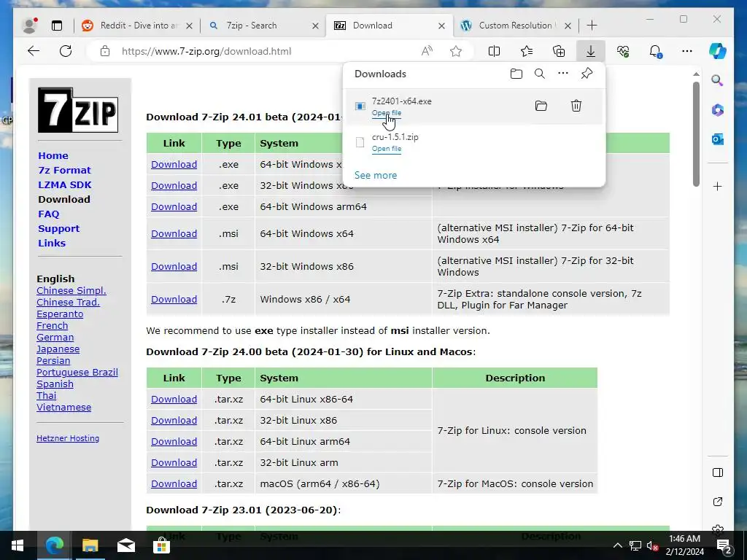Viewport: 747px width, 560px height.
Task: Switch to Reddit tab
Action: click(136, 26)
